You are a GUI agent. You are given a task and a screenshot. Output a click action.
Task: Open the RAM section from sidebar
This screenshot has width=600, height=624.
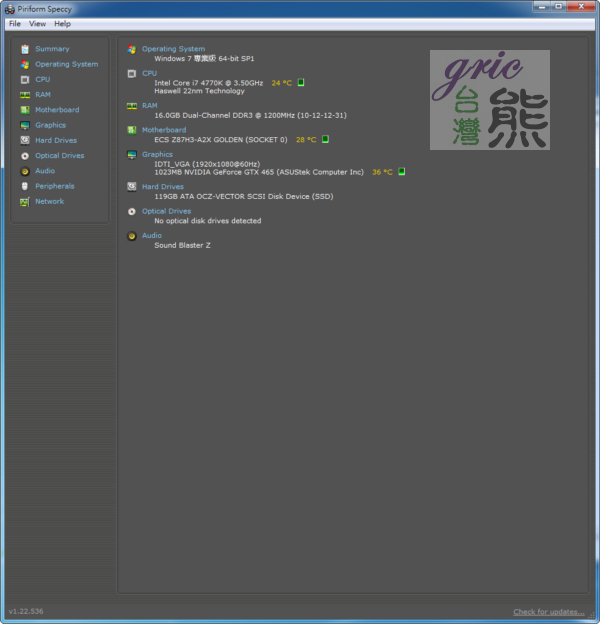[x=43, y=95]
